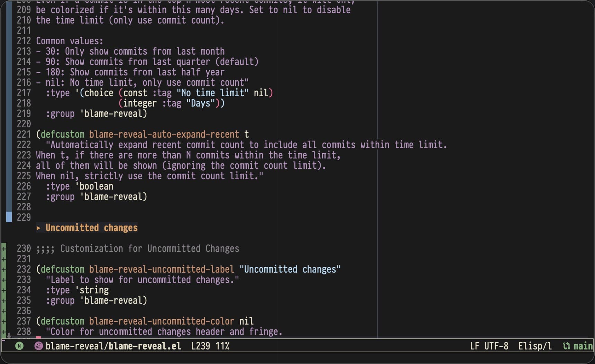This screenshot has width=595, height=364.
Task: Click the blame-reveal.el buffer name in modeline
Action: point(113,346)
